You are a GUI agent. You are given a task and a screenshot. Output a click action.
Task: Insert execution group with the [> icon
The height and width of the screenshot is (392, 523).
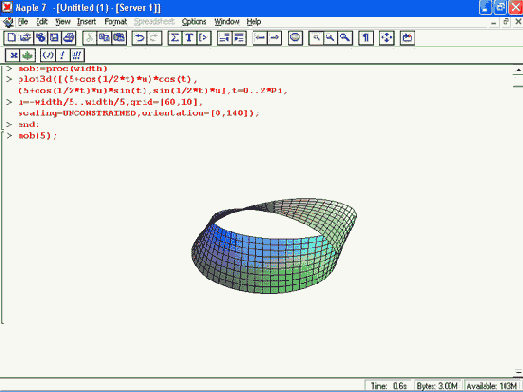(x=203, y=38)
